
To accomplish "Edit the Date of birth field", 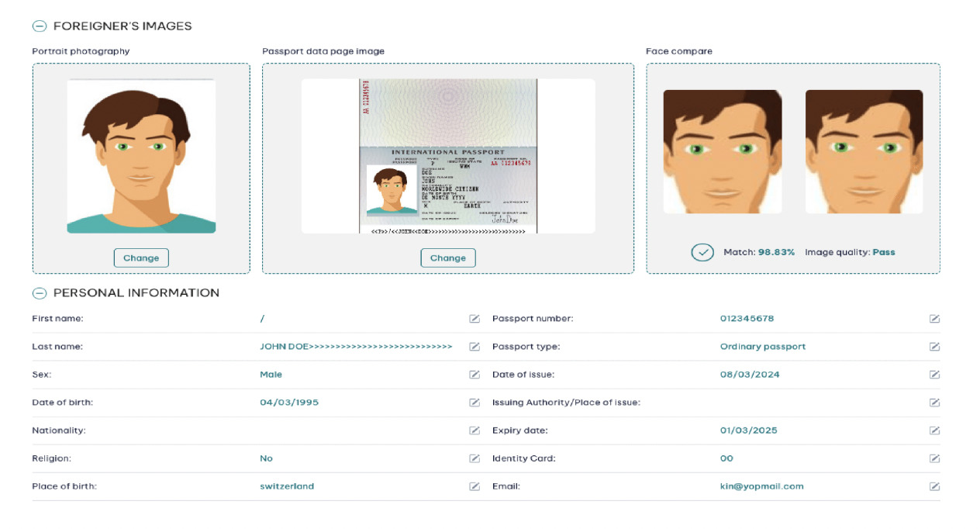I will tap(474, 402).
